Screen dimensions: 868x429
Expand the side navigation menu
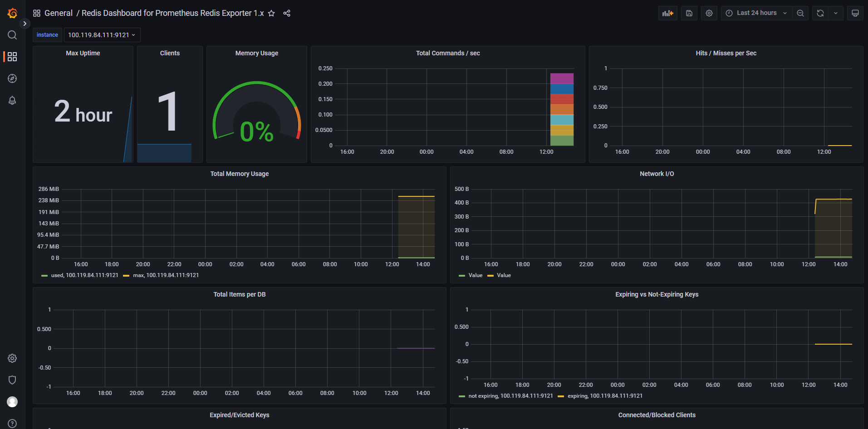point(25,24)
